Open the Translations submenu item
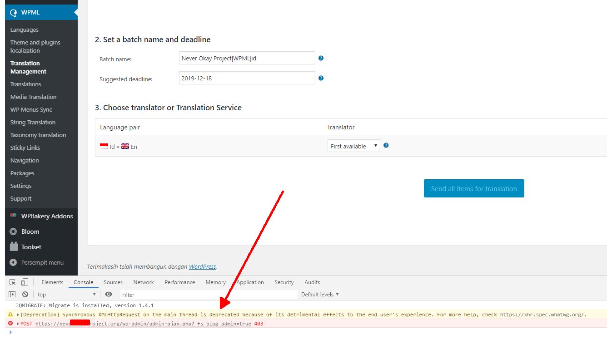 [26, 84]
